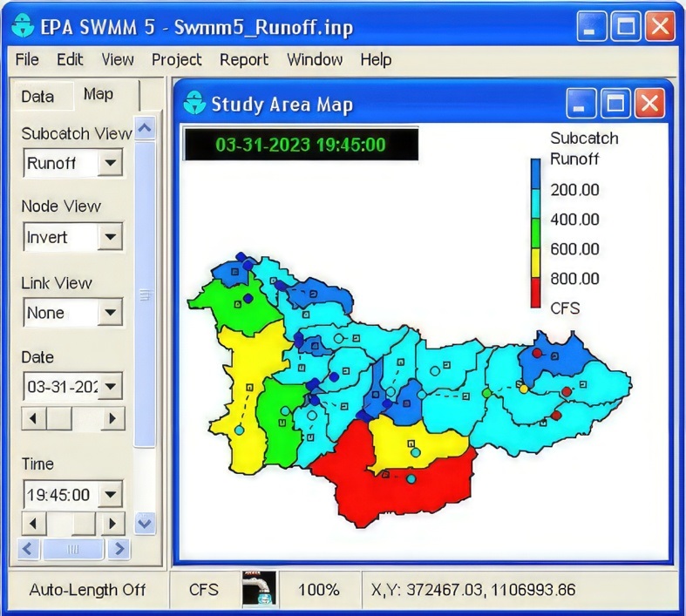Open the Window menu
The height and width of the screenshot is (616, 686).
coord(315,59)
